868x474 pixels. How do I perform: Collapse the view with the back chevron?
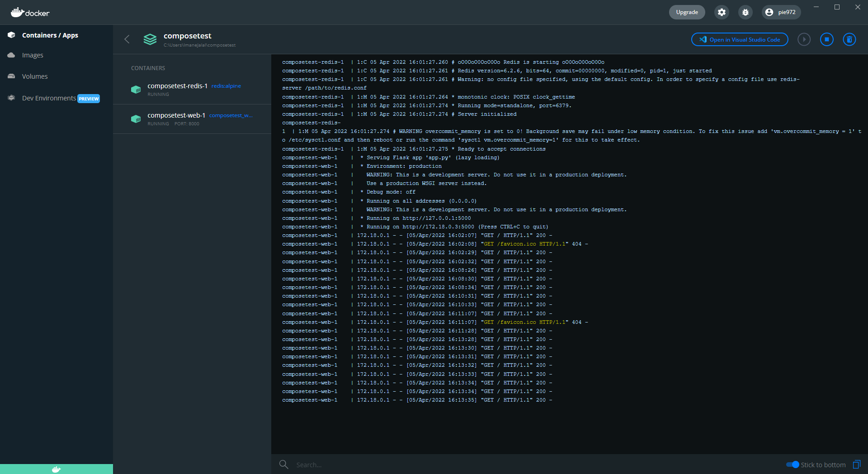(x=127, y=39)
